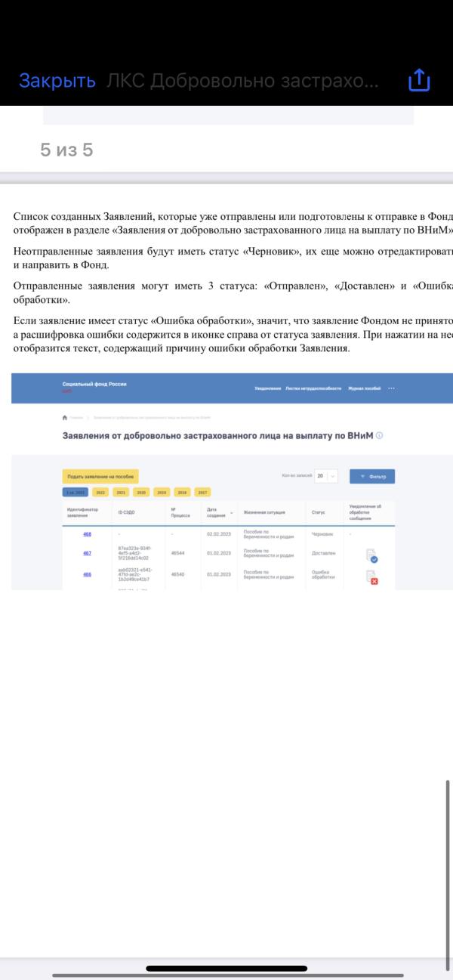Click the info icon next to ВНиМ heading
This screenshot has width=453, height=980.
[x=380, y=435]
